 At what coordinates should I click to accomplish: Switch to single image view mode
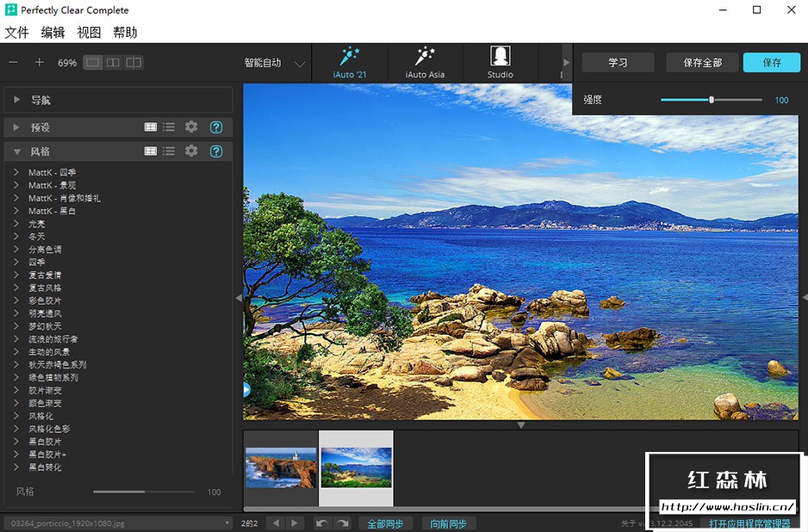(x=93, y=63)
